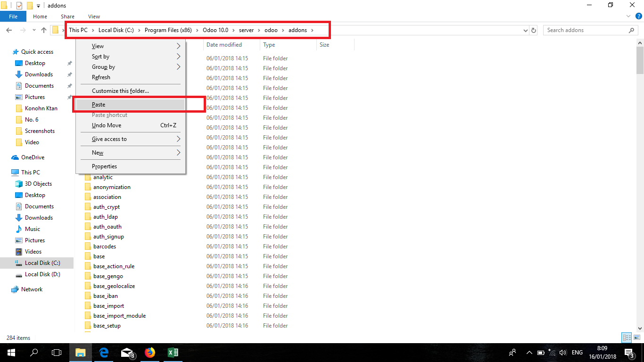Click Program Files (x86) in address breadcrumb

[168, 30]
